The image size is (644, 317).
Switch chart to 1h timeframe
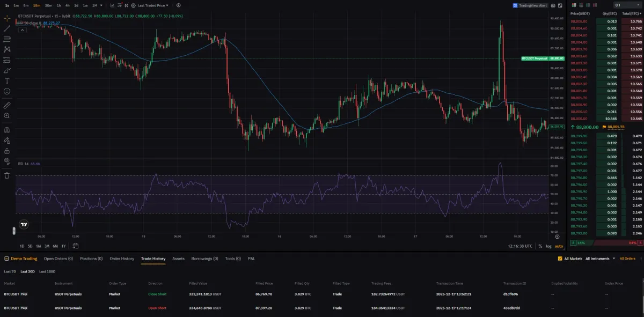click(x=58, y=5)
